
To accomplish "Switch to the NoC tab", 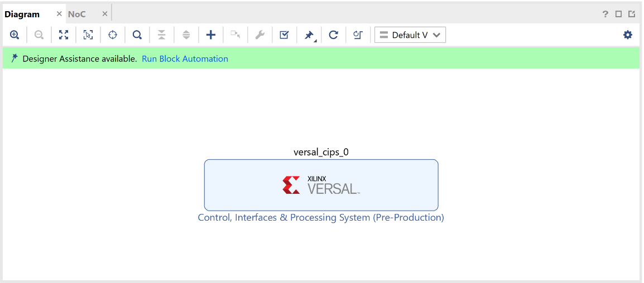I will [77, 14].
